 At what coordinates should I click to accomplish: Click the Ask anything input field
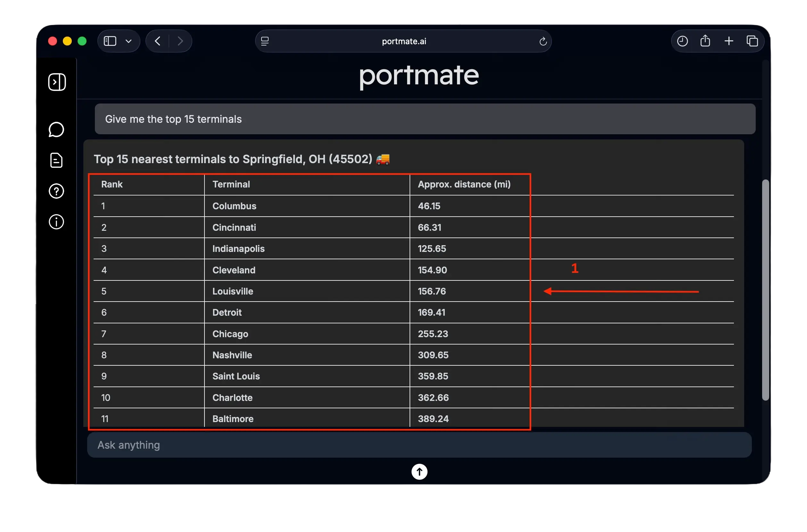point(419,445)
